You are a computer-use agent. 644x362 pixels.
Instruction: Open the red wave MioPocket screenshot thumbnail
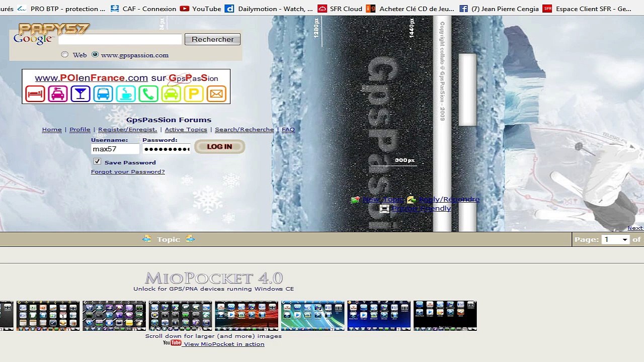tap(247, 316)
